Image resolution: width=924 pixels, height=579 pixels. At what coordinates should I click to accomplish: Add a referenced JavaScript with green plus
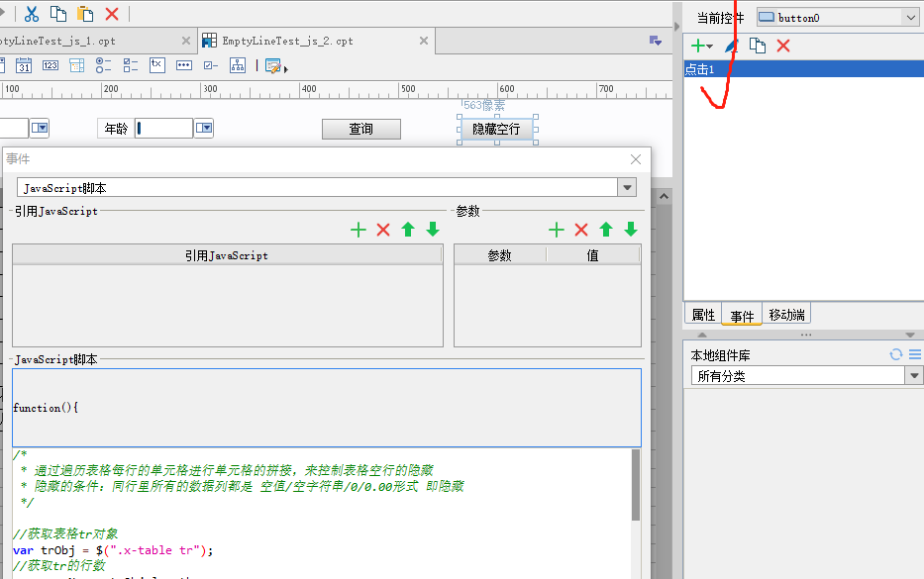point(359,230)
